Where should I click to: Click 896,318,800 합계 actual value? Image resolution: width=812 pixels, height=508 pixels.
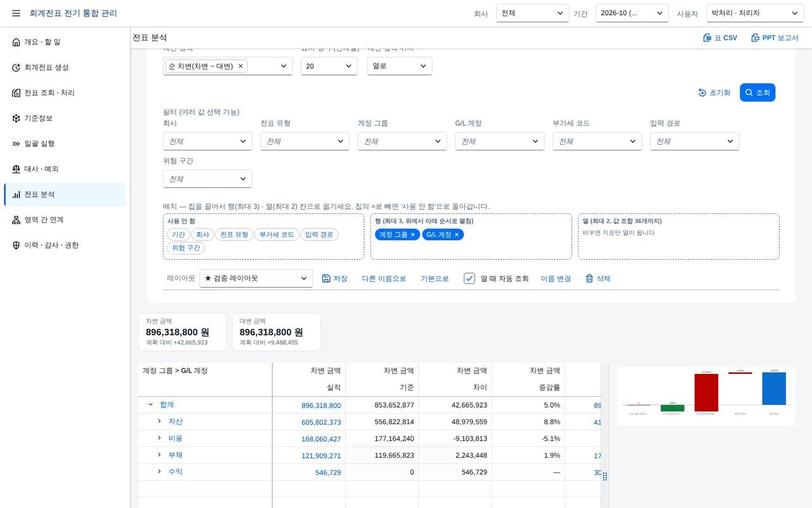[321, 405]
